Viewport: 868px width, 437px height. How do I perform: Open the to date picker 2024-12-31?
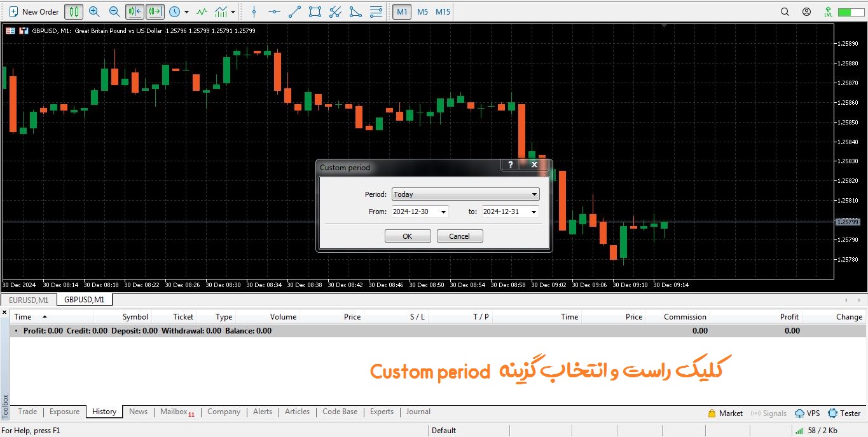(x=511, y=212)
